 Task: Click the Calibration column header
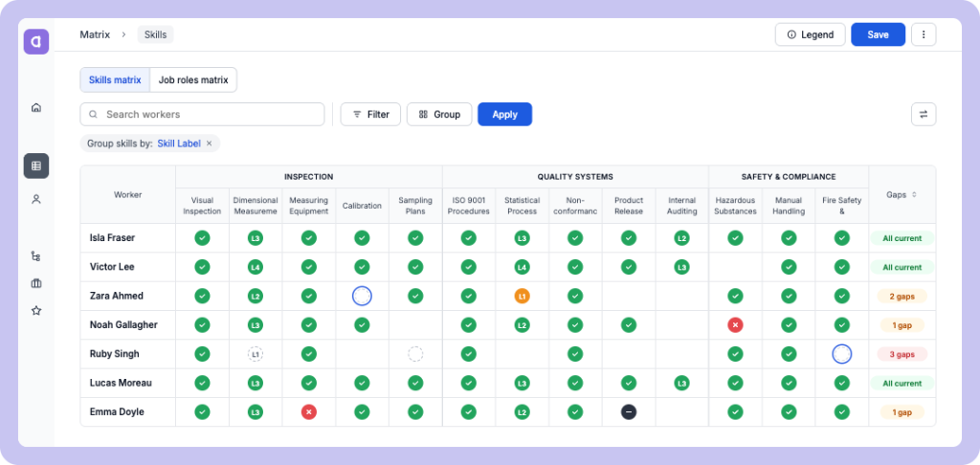362,206
